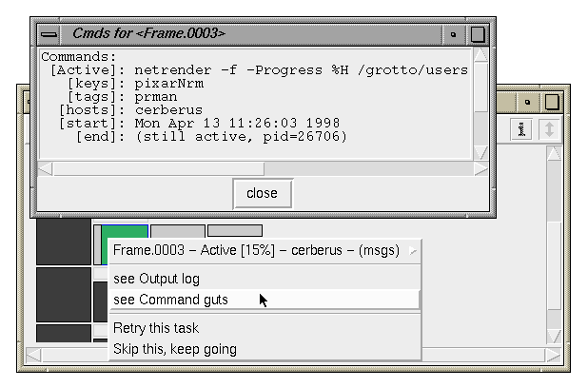This screenshot has width=588, height=388.
Task: Click the middle dark job block at left
Action: [64, 295]
